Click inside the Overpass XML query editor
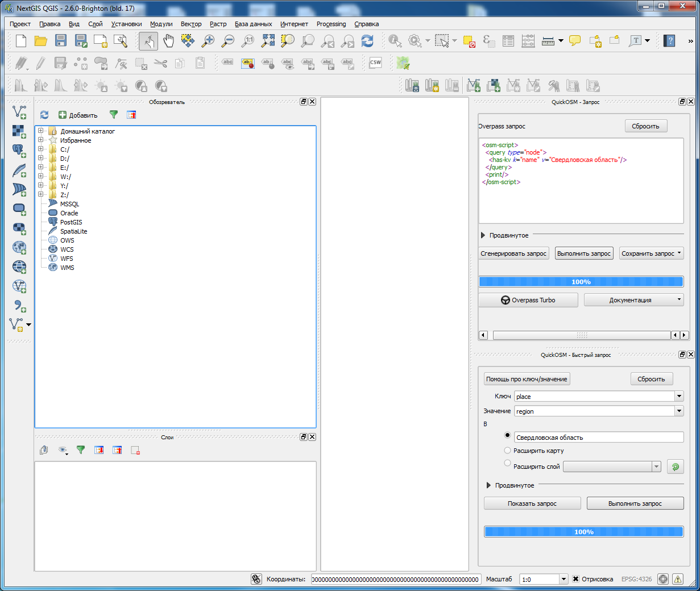700x591 pixels. pyautogui.click(x=581, y=181)
